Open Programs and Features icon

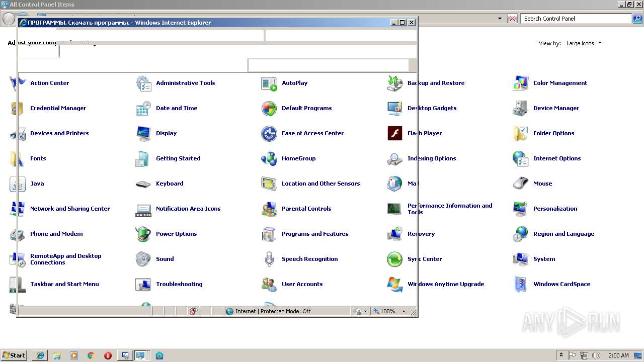tap(269, 234)
